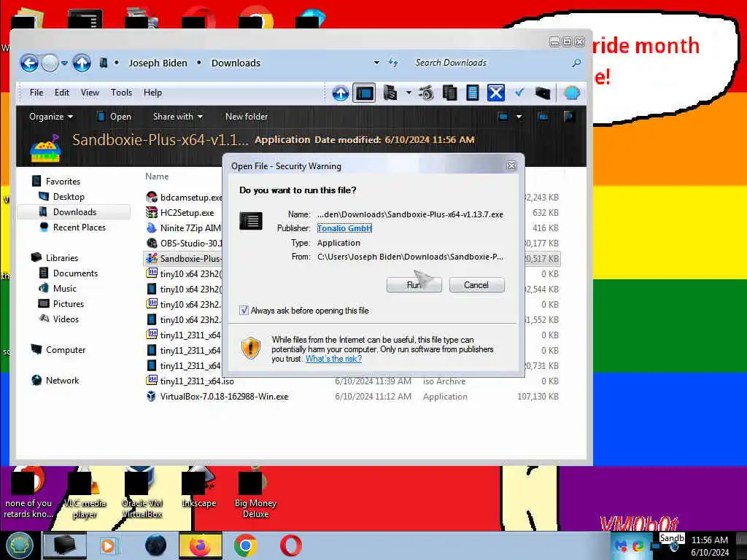
Task: Uncheck Always ask before opening this file
Action: click(x=244, y=311)
